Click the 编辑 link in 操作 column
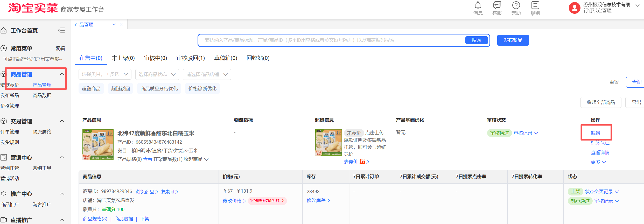644x224 pixels. [x=595, y=133]
